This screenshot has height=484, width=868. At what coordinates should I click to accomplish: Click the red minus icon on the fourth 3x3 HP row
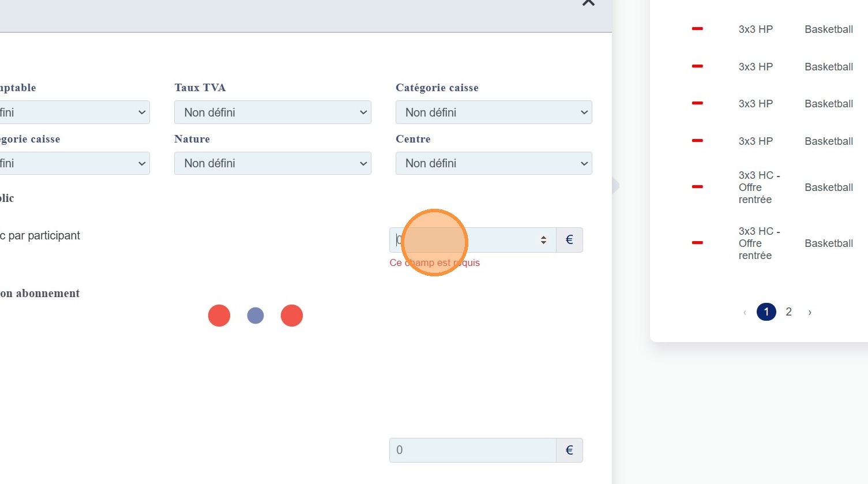pyautogui.click(x=697, y=141)
